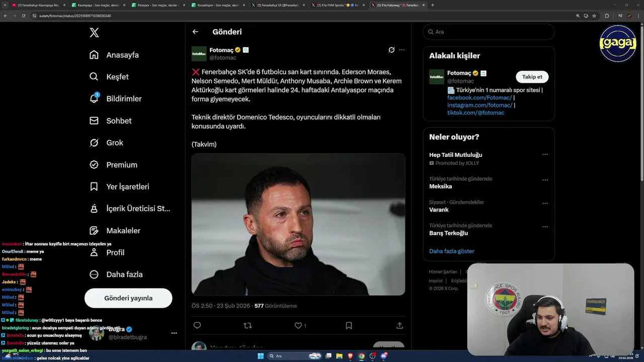Open Keşfet explore page

(x=109, y=77)
